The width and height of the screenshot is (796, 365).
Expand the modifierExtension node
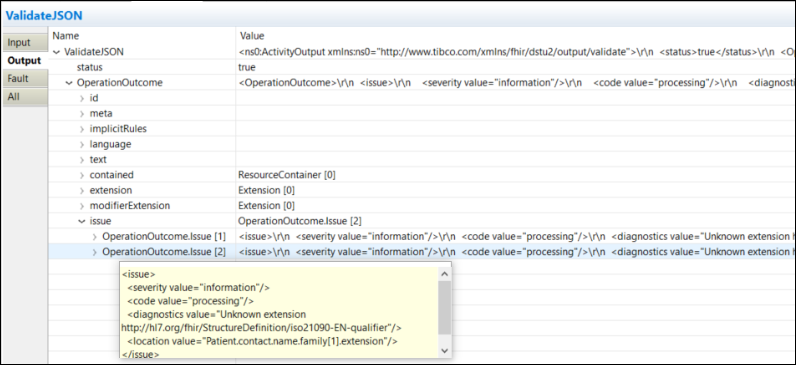click(x=82, y=206)
